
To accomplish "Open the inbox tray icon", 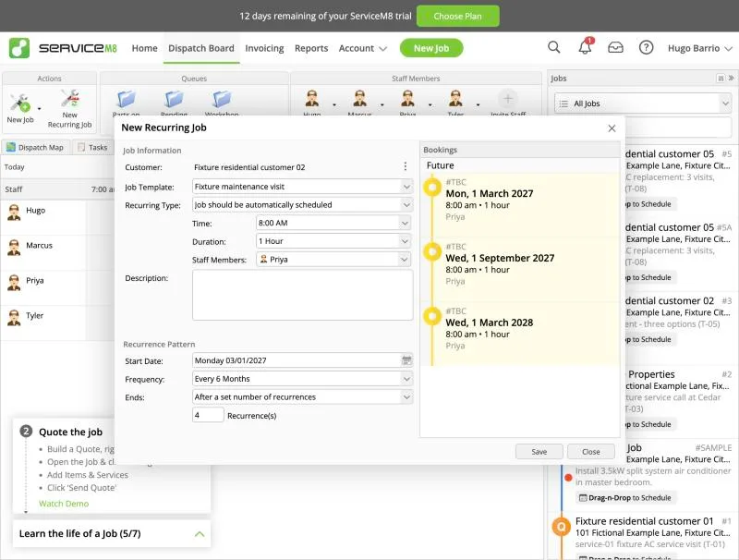I will point(615,48).
